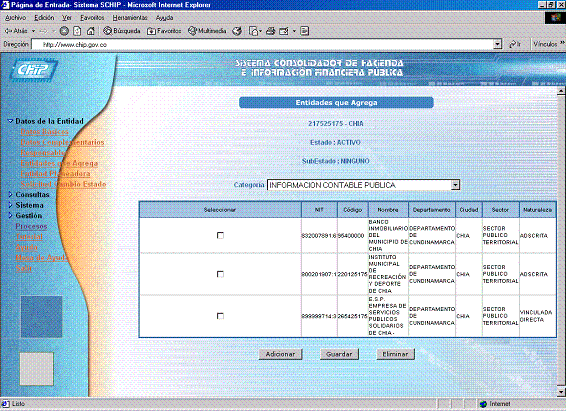566x411 pixels.
Task: Open the Búsqueda search tool
Action: click(122, 31)
